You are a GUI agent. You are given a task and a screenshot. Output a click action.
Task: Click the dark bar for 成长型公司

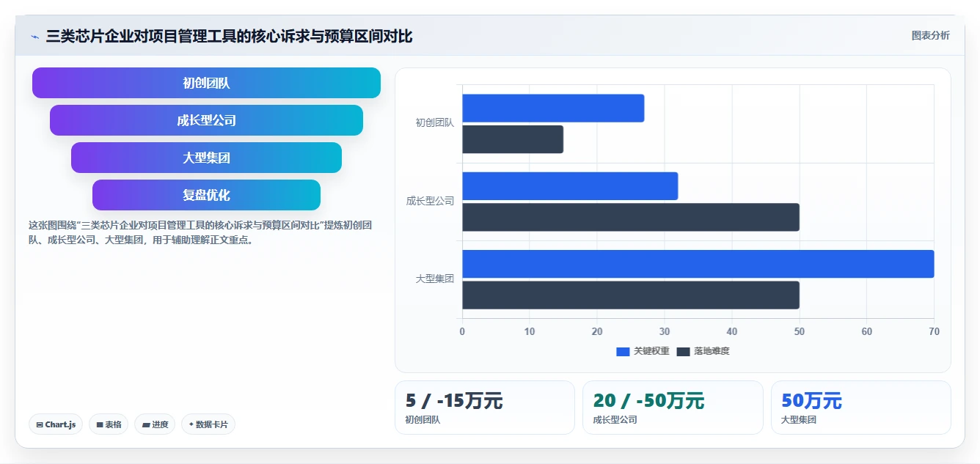(x=631, y=217)
